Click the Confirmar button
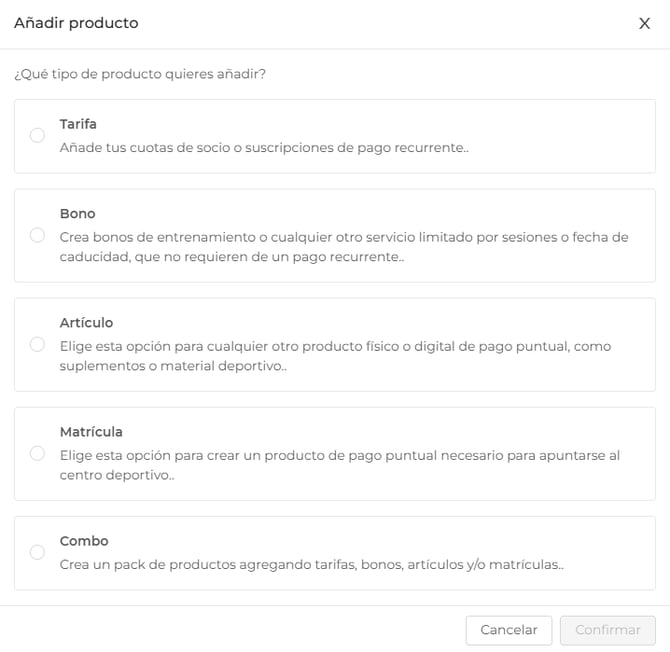 608,630
